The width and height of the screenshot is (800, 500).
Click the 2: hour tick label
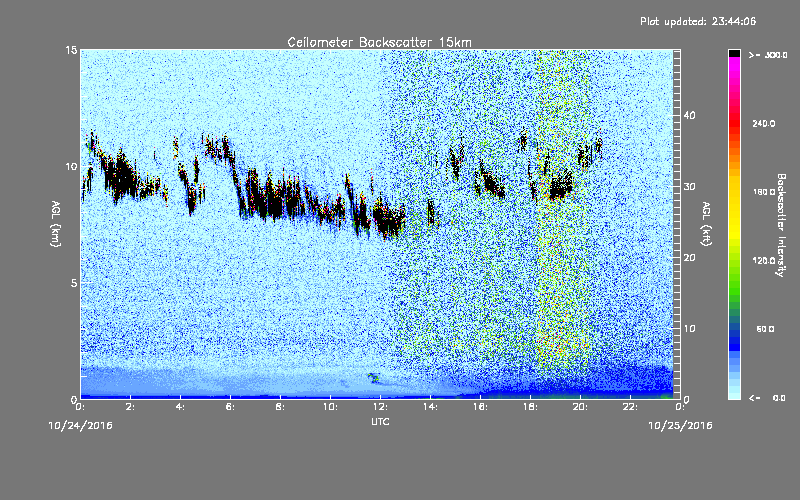[130, 407]
